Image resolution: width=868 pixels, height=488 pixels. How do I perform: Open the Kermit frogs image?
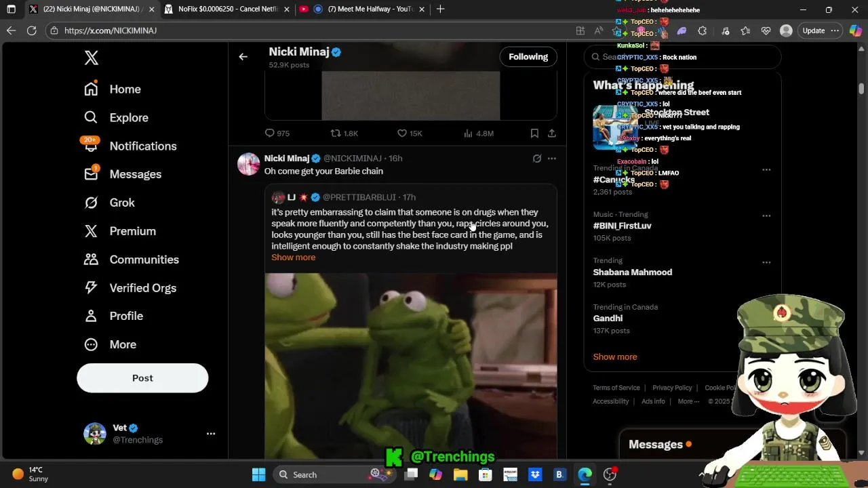(411, 366)
